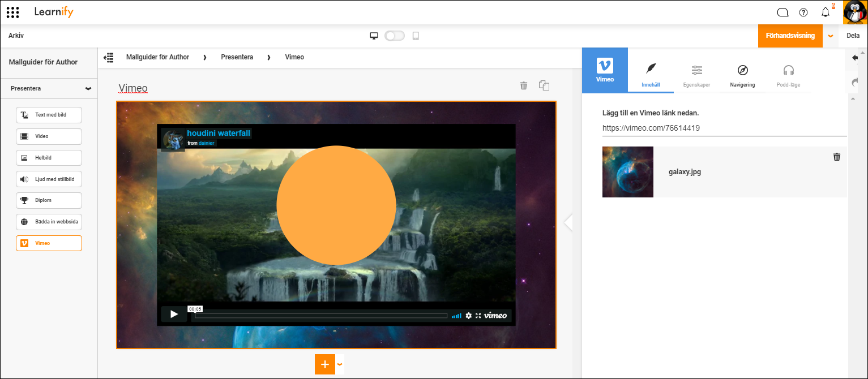Click the Vimeo breadcrumb
Viewport: 868px width, 379px height.
(294, 57)
